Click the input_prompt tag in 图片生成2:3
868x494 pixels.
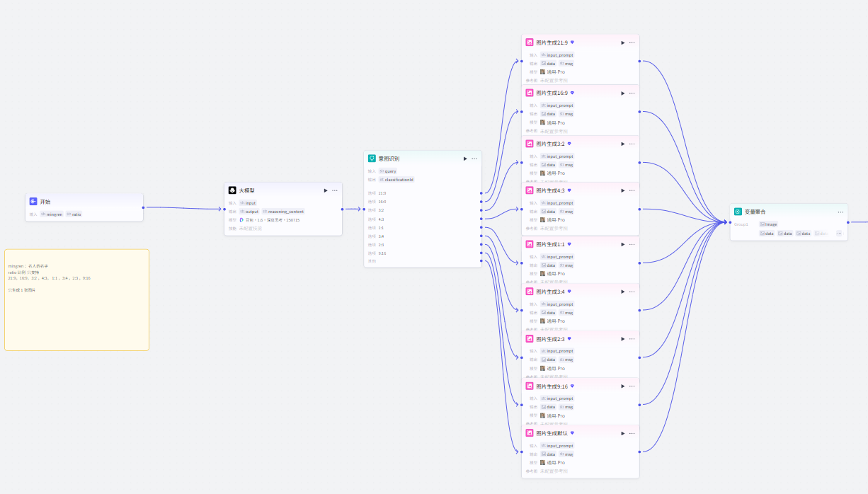(557, 351)
